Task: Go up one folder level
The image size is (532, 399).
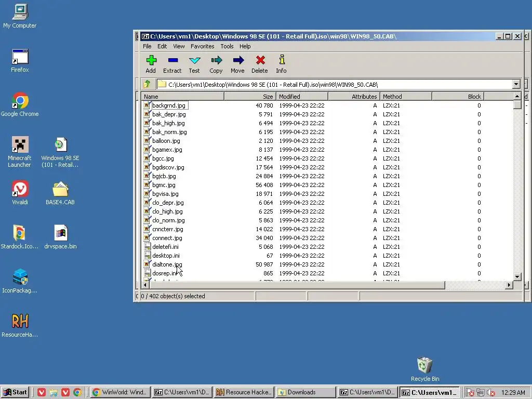Action: pyautogui.click(x=147, y=84)
